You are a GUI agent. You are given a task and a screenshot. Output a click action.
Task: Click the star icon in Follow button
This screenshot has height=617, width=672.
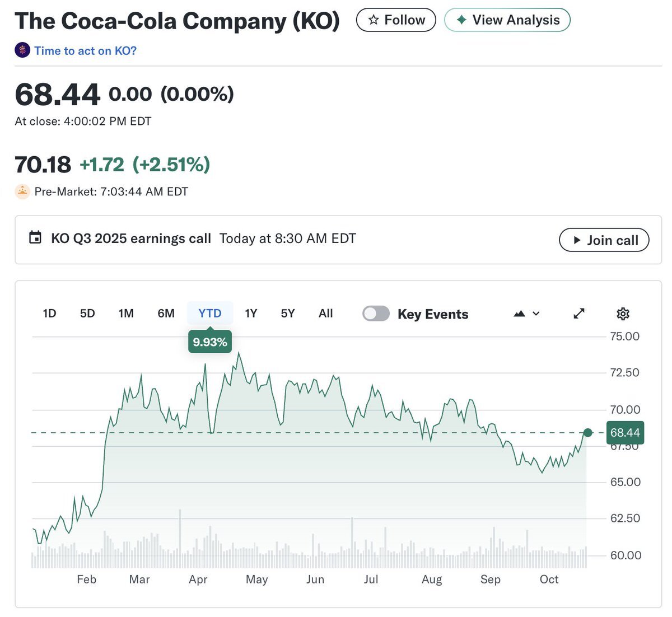(x=374, y=20)
